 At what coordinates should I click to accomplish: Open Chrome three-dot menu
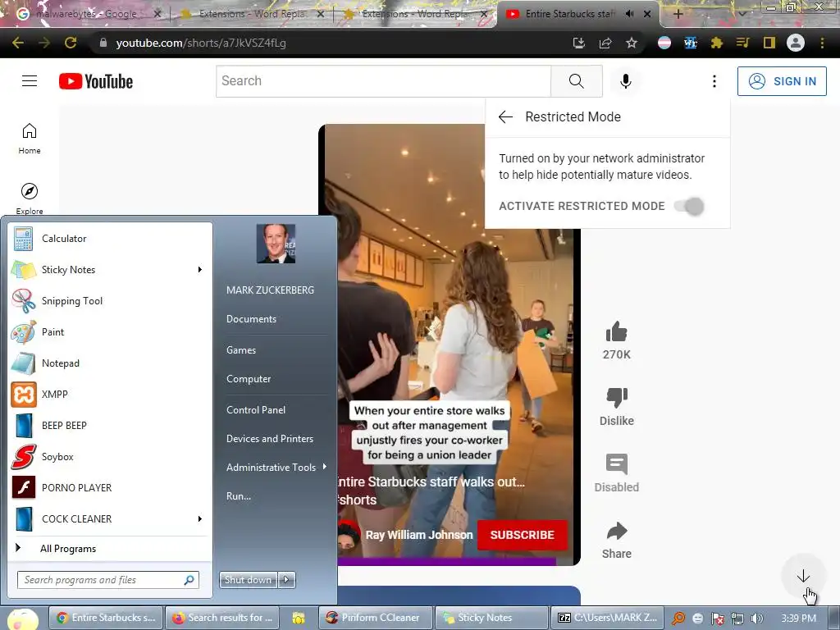point(822,43)
